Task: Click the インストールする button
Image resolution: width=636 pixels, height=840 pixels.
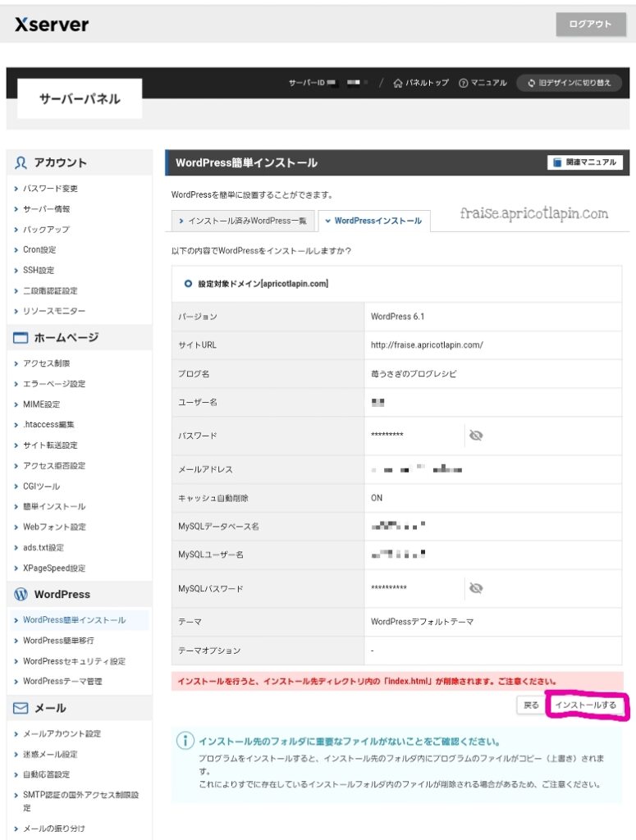Action: [585, 705]
